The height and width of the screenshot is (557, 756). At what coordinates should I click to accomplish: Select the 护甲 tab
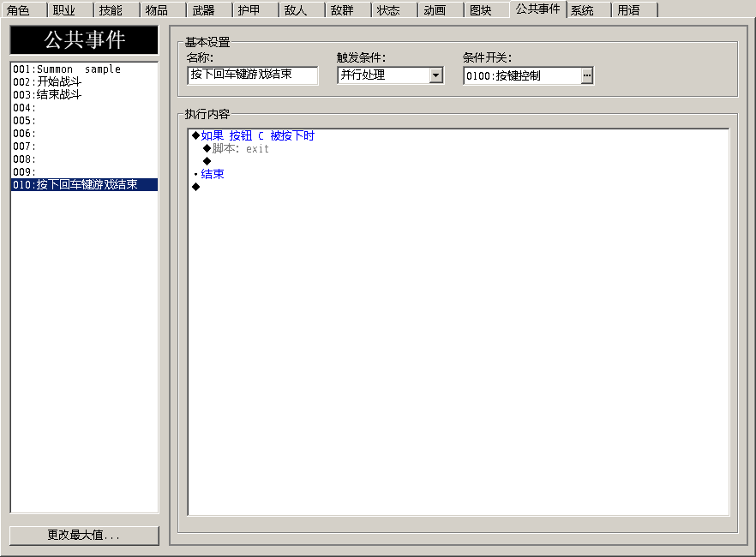click(255, 10)
